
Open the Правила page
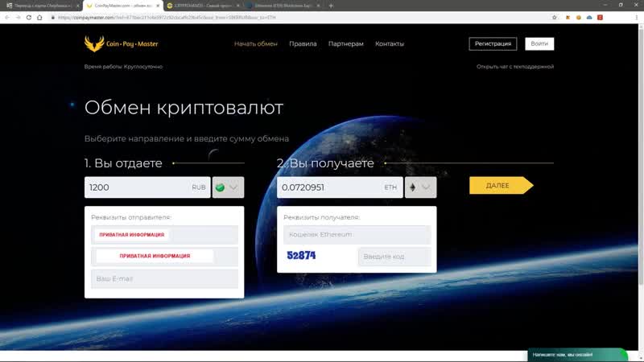pyautogui.click(x=303, y=43)
